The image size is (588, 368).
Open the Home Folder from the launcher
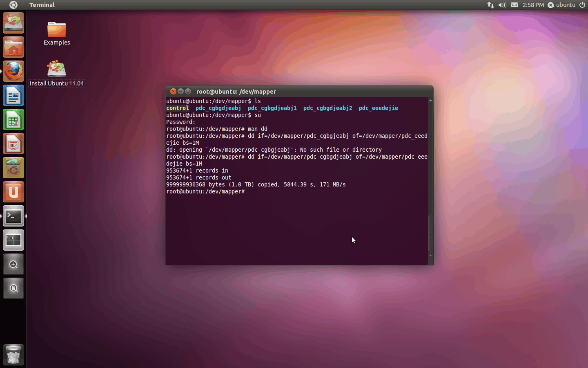(x=13, y=47)
